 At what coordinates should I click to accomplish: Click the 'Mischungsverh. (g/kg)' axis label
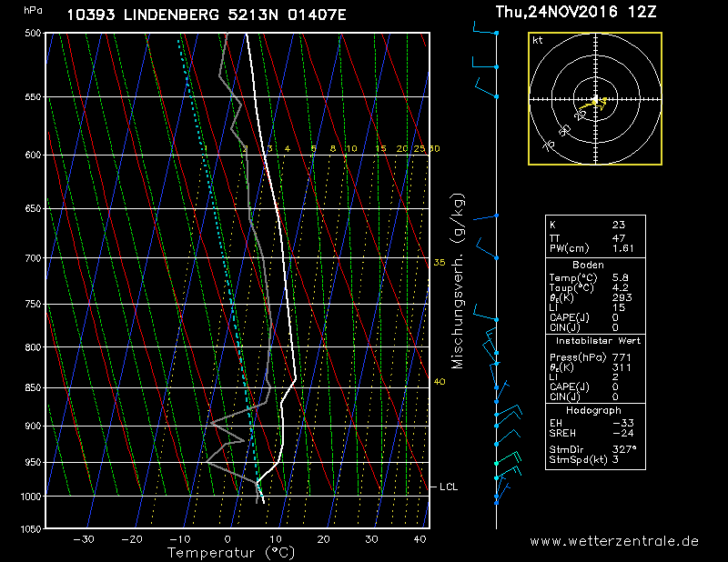pyautogui.click(x=458, y=280)
